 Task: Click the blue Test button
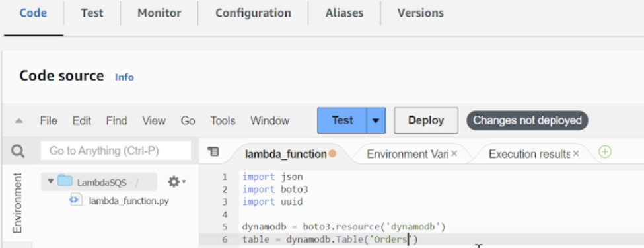pyautogui.click(x=341, y=120)
